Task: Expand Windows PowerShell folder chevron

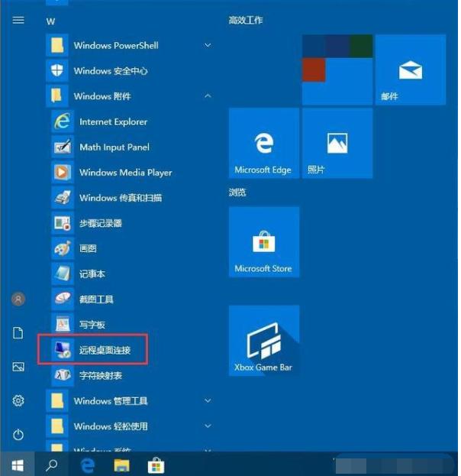Action: (208, 45)
